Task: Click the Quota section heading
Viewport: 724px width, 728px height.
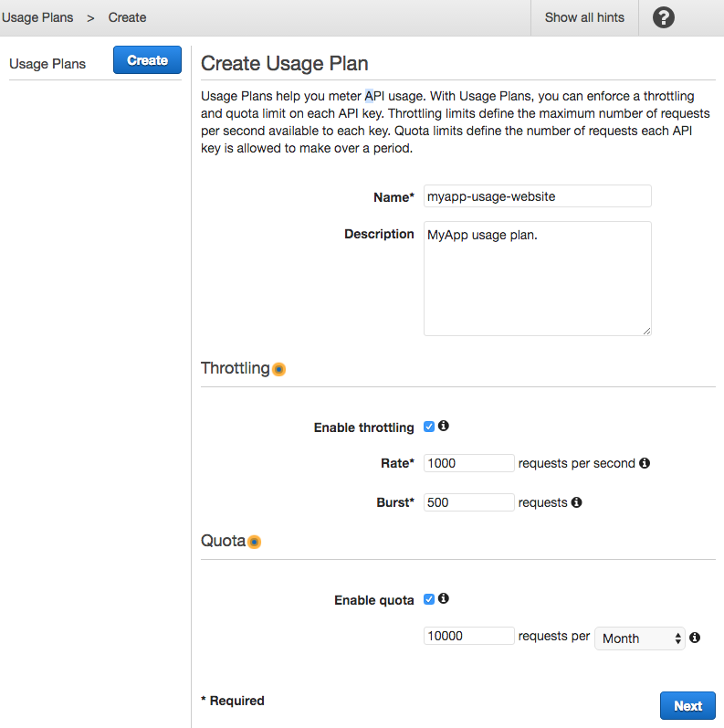Action: [223, 541]
